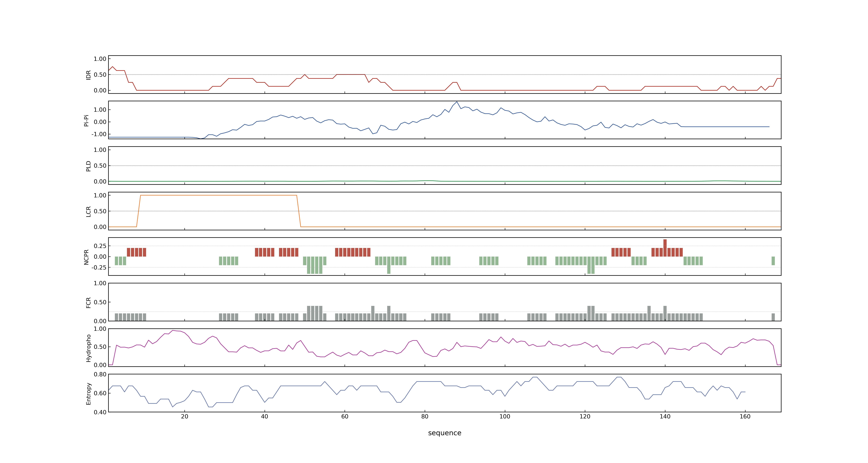Click the x-axis tick label 100
The width and height of the screenshot is (868, 463).
click(505, 416)
